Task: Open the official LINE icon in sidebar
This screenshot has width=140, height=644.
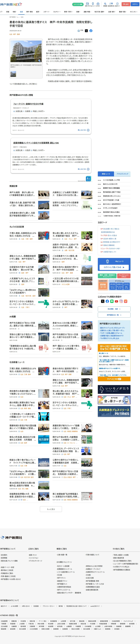Action: (112, 301)
